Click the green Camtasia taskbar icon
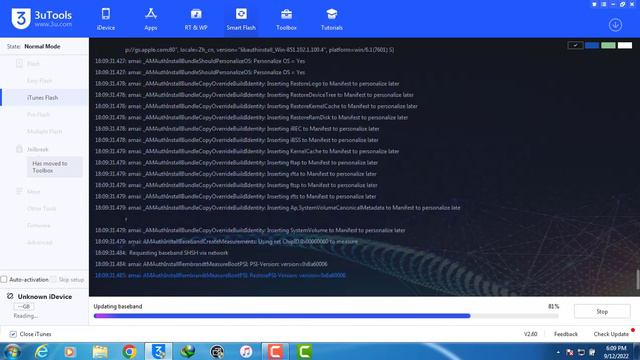640x360 pixels. point(304,351)
